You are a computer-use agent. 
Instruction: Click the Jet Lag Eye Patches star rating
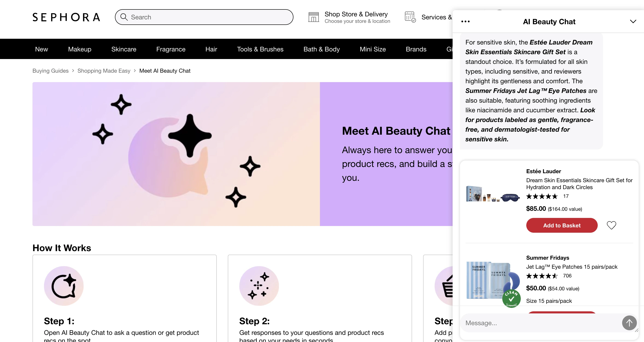coord(542,276)
